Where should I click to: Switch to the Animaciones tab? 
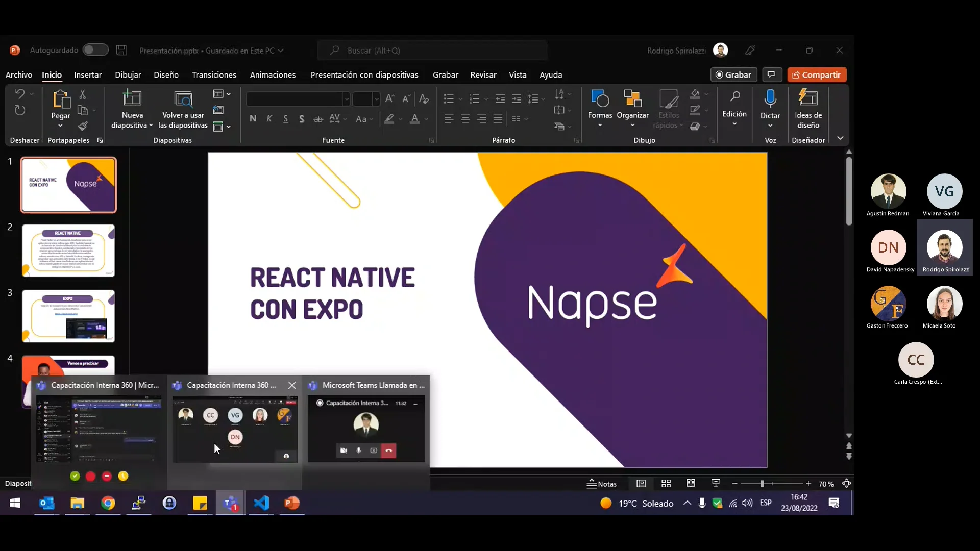click(x=273, y=74)
